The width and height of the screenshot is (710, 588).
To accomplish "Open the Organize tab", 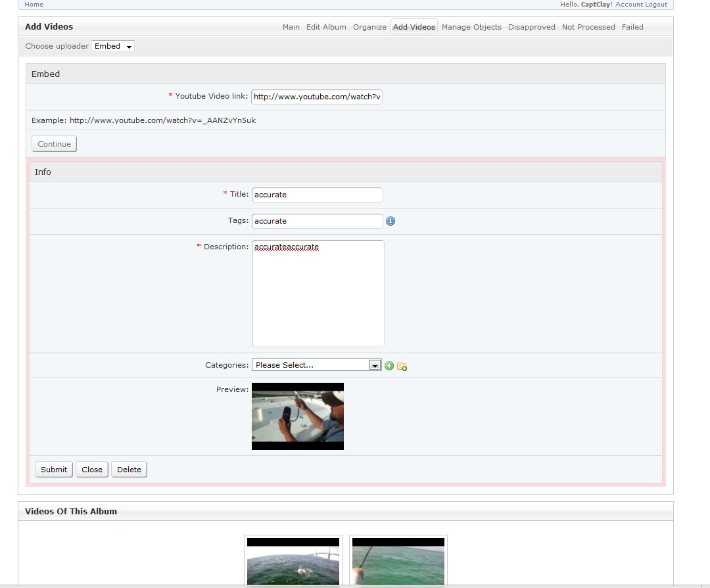I will (369, 27).
